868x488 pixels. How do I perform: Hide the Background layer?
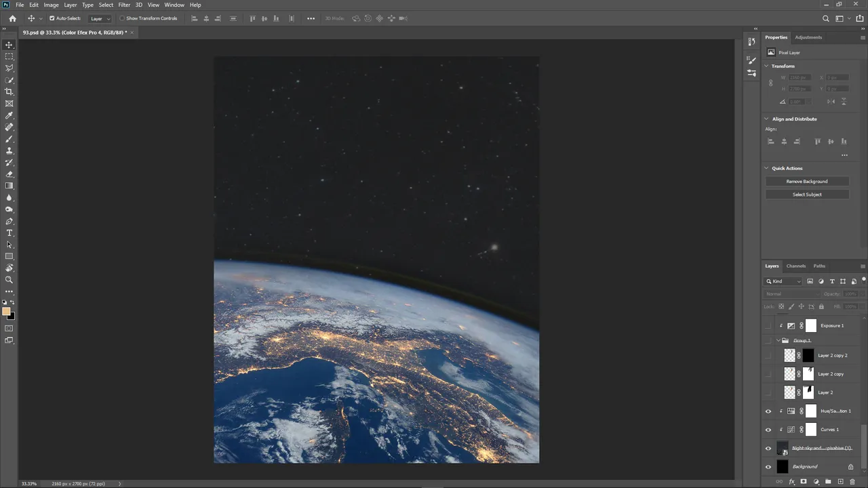pos(768,467)
